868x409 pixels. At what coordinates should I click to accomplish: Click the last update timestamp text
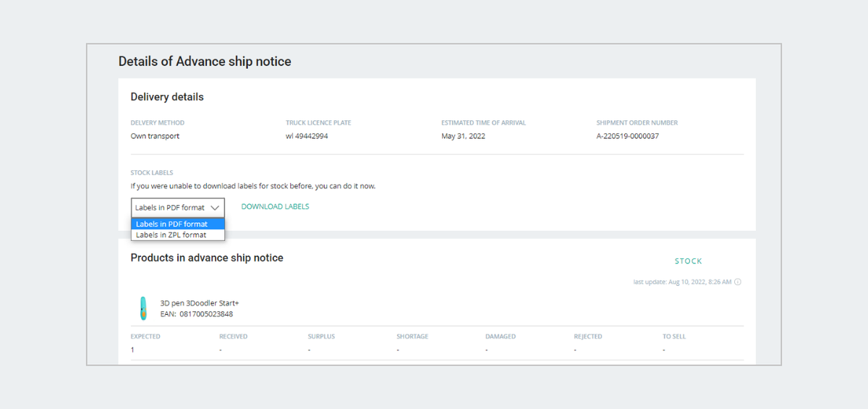pos(682,282)
